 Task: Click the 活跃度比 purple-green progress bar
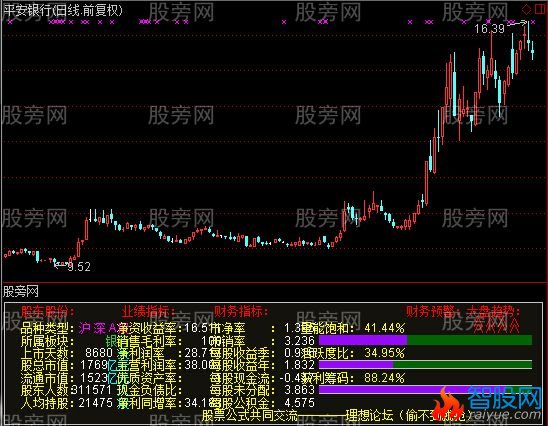click(x=425, y=365)
